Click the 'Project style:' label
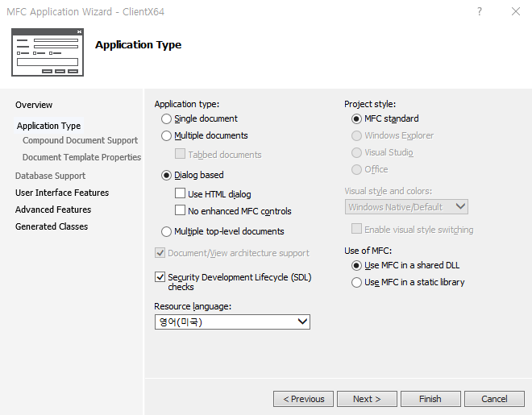Image resolution: width=532 pixels, height=415 pixels. point(370,104)
